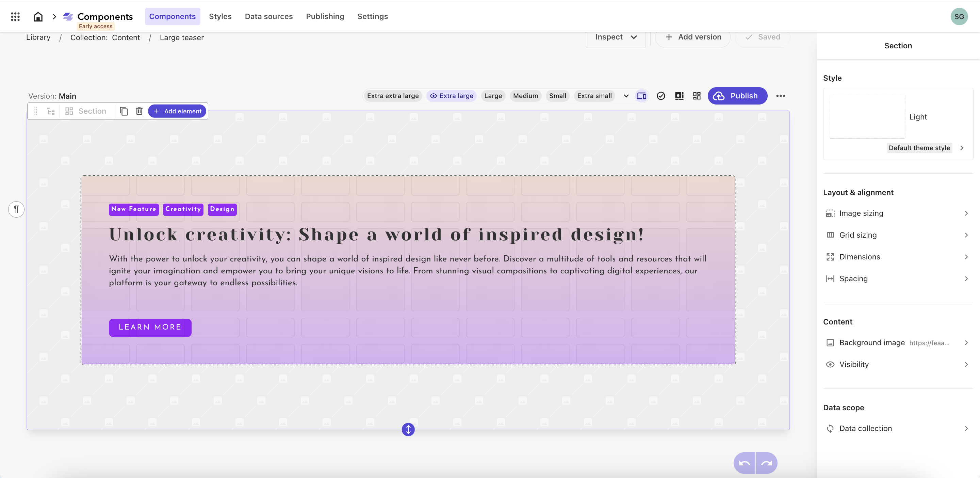Toggle the device preview icon
This screenshot has width=980, height=478.
coord(641,96)
